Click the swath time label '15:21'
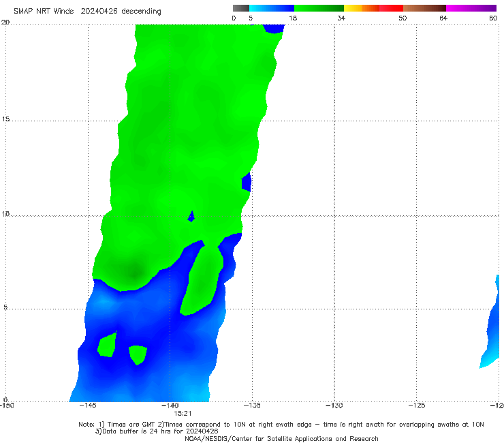Viewport: 504px width, 443px height. pos(183,414)
